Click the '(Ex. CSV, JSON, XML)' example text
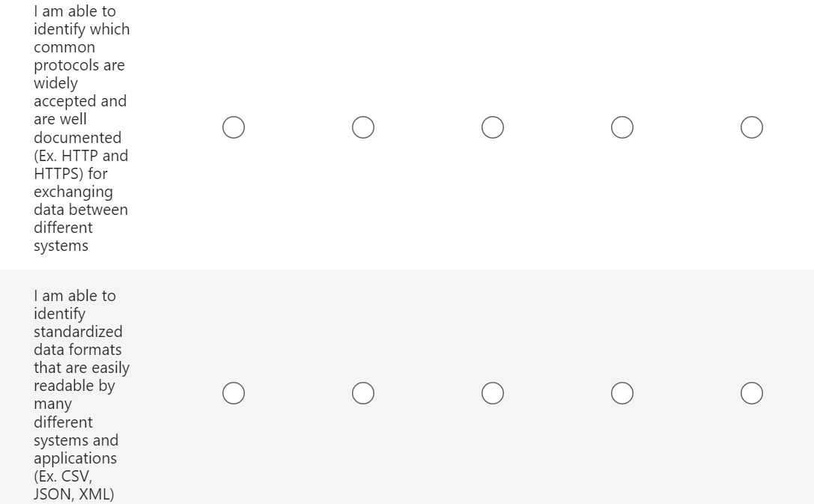 pyautogui.click(x=73, y=485)
